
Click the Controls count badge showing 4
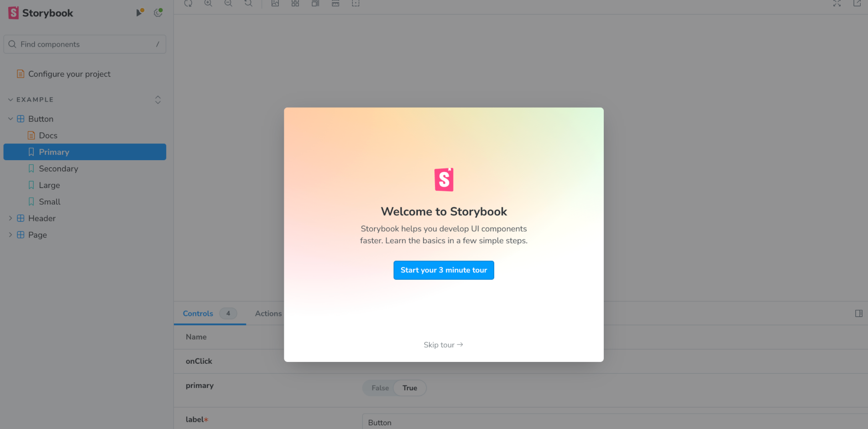tap(228, 314)
